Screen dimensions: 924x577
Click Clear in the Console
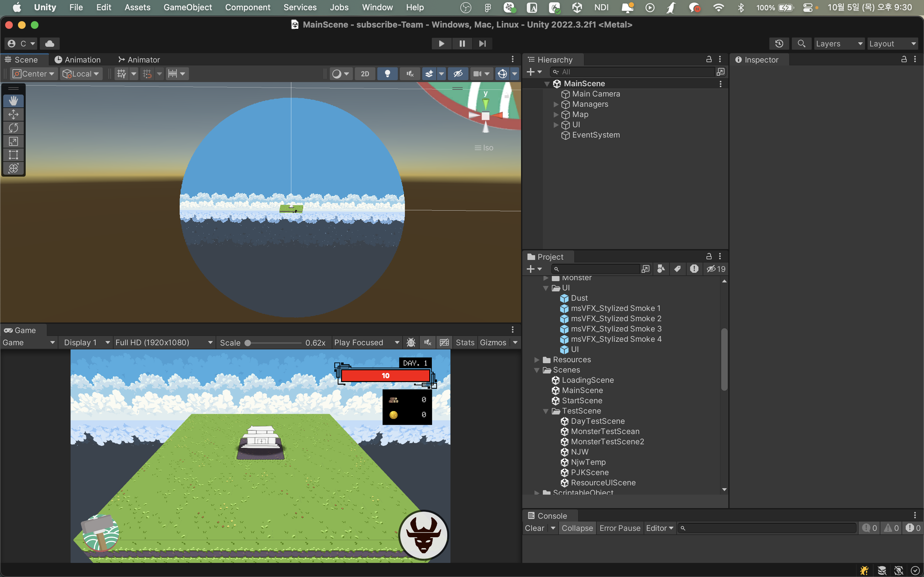click(x=534, y=528)
